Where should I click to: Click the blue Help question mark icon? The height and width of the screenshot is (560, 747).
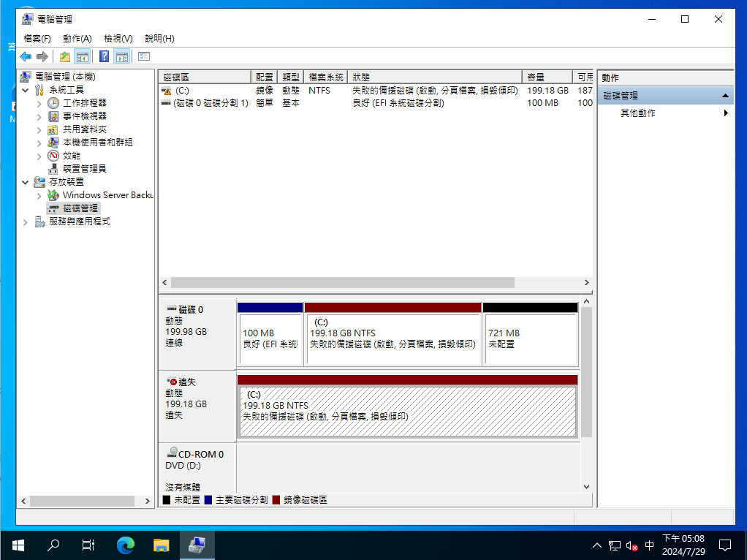[104, 57]
